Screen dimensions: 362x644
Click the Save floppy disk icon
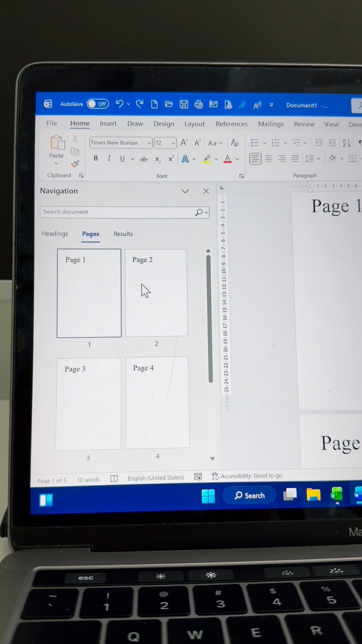184,105
